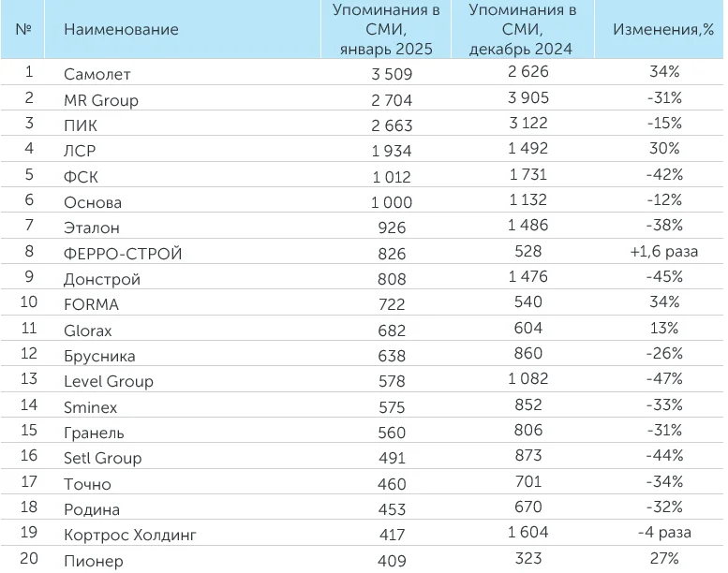
Task: Click the 'Glorax' row name
Action: pos(88,331)
